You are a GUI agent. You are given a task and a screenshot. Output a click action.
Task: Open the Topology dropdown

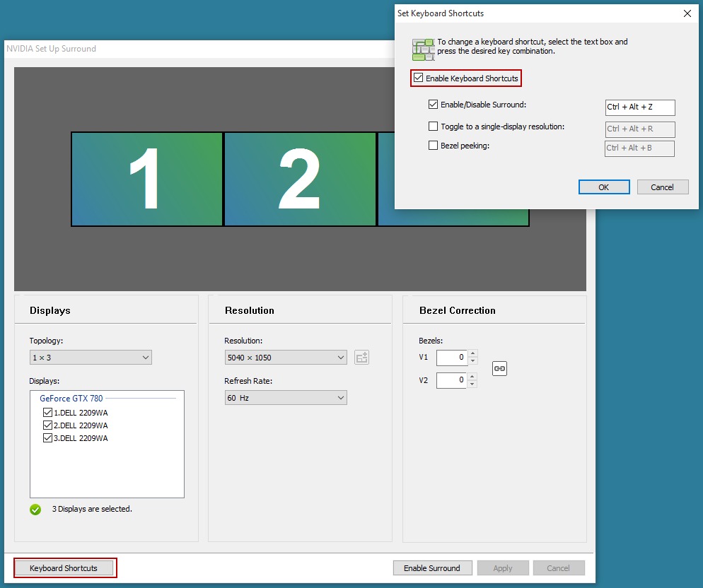click(x=91, y=358)
